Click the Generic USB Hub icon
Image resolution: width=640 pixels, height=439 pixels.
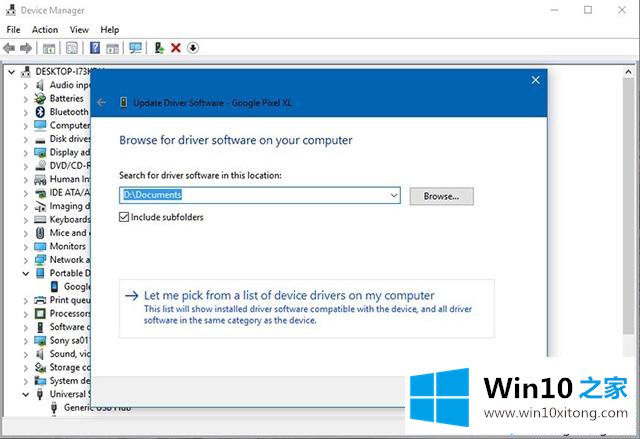point(54,408)
